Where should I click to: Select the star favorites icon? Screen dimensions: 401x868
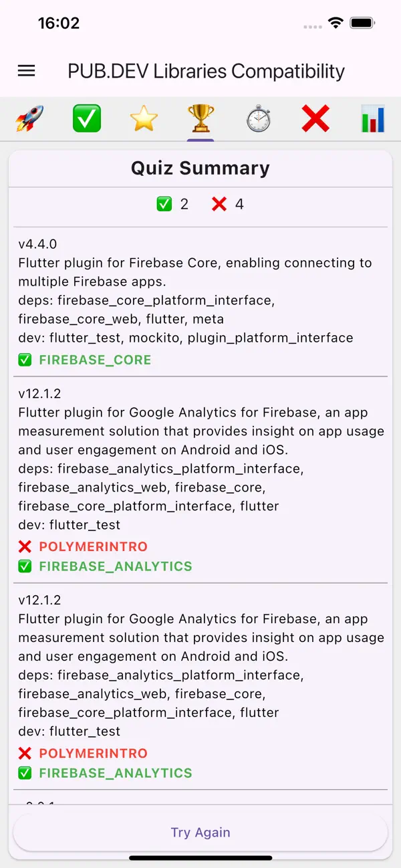pos(144,118)
